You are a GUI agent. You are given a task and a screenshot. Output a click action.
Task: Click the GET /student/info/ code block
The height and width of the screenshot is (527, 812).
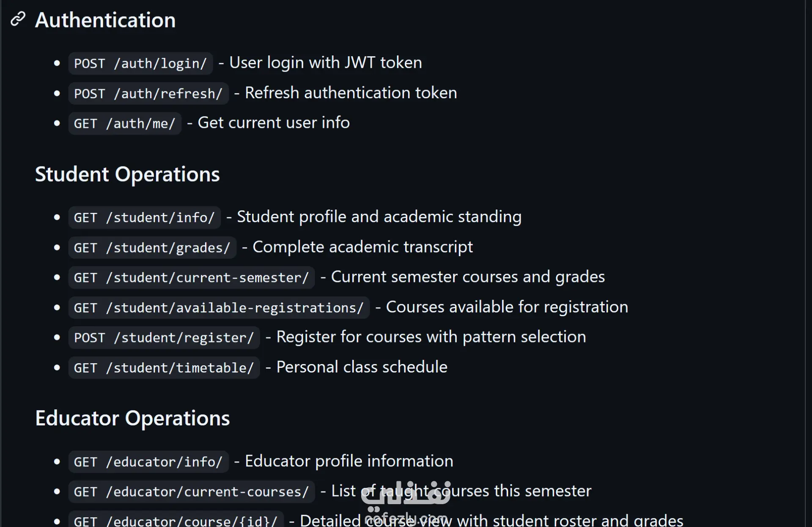click(144, 218)
